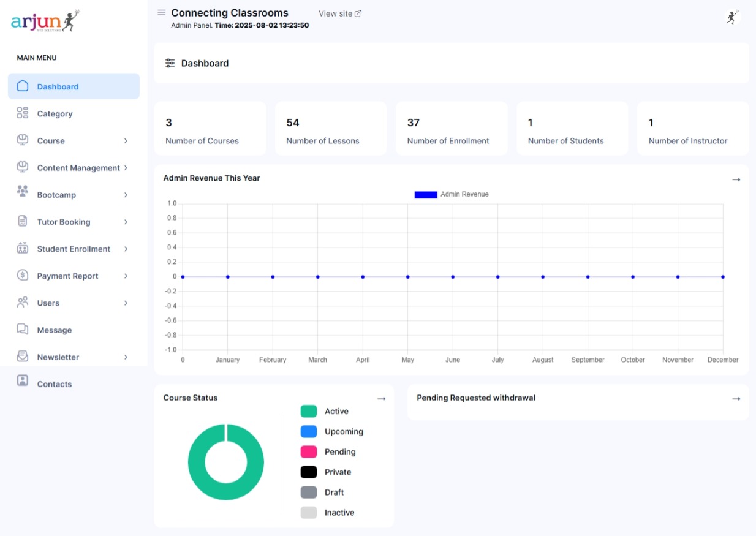Click the pink Pending color swatch
The width and height of the screenshot is (756, 536).
coord(309,452)
